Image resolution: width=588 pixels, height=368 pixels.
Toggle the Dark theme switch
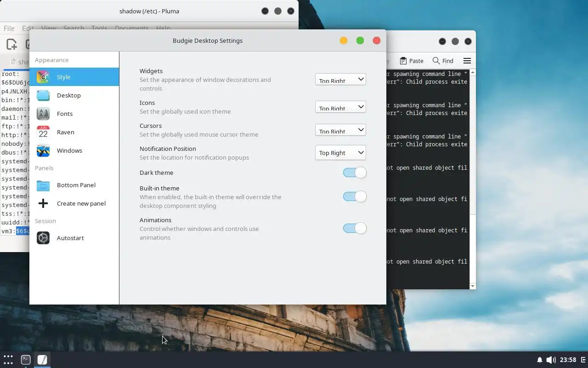pyautogui.click(x=355, y=172)
